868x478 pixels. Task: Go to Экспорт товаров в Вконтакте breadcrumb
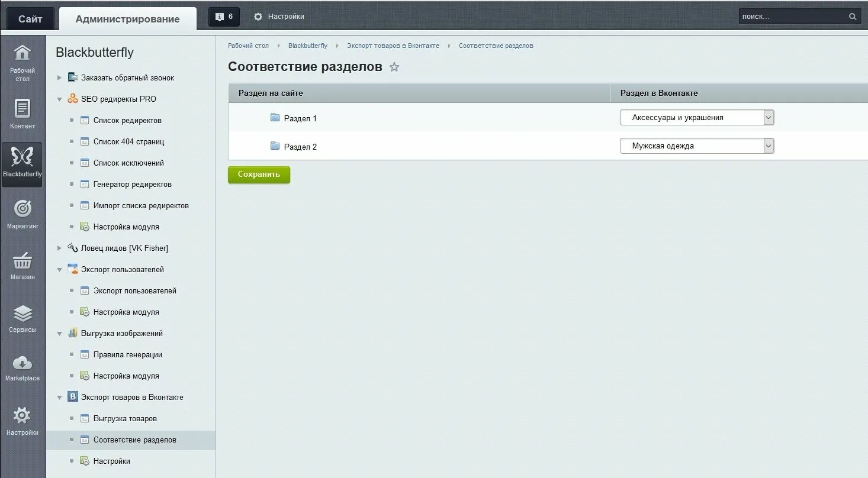tap(393, 46)
